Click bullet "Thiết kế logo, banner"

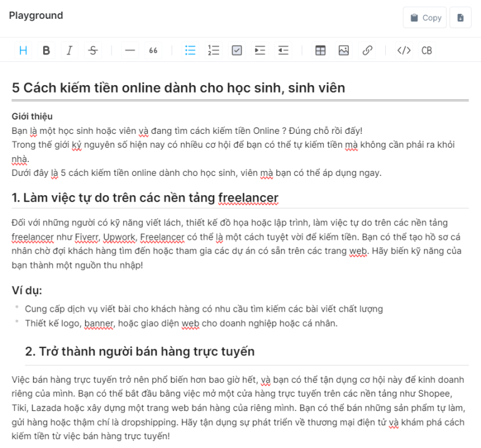pyautogui.click(x=181, y=323)
